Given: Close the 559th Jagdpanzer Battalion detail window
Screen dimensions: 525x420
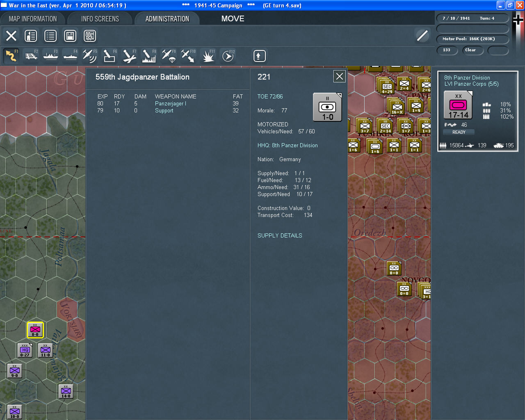Looking at the screenshot, I should pos(340,76).
